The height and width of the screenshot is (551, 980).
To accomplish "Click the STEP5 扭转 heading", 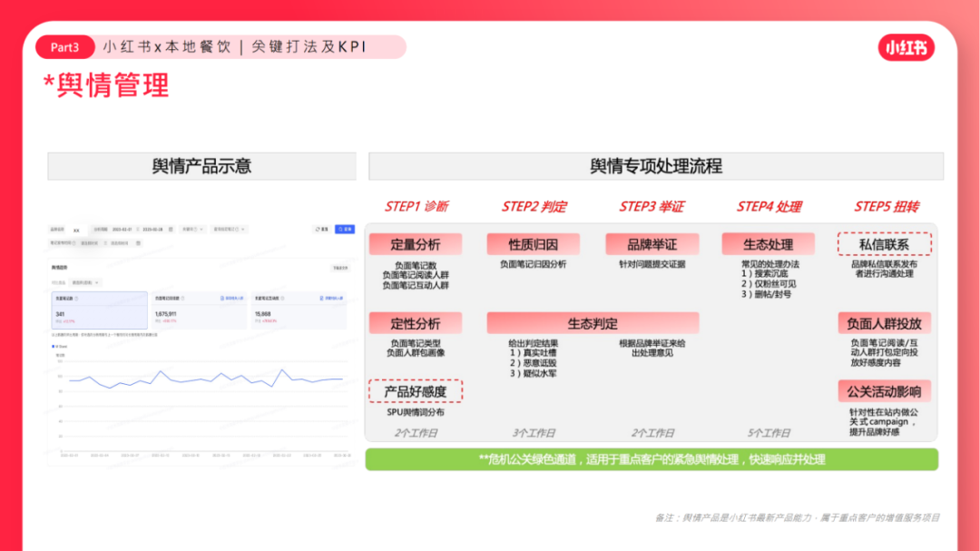I will point(887,206).
